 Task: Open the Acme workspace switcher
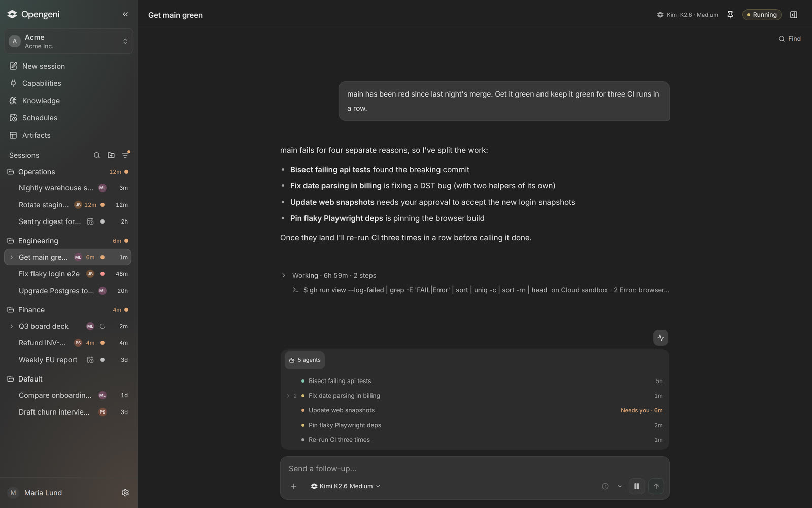(x=69, y=41)
